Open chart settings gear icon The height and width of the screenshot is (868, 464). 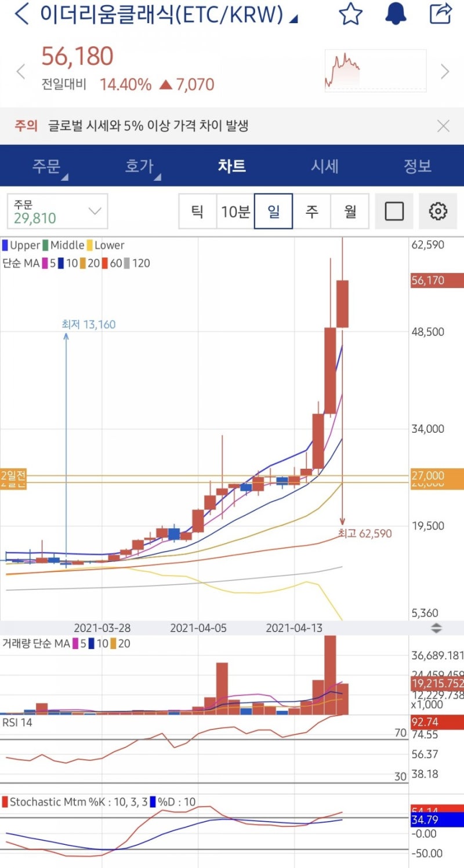[438, 211]
